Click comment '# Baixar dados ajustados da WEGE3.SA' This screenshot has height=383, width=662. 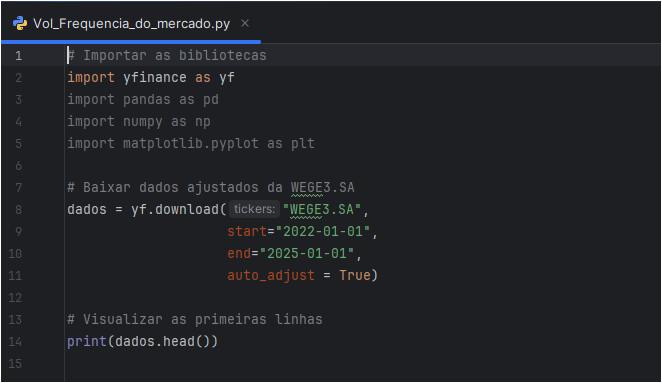point(211,187)
